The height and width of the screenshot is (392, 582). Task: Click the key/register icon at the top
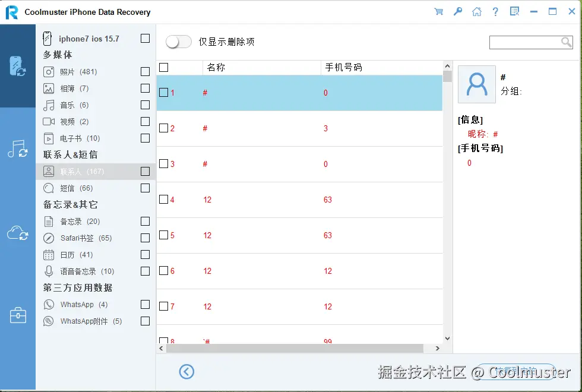click(458, 11)
